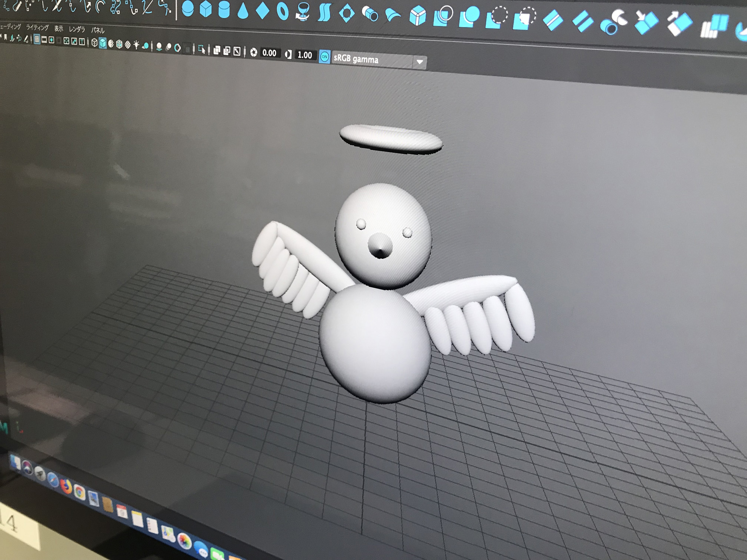
Task: Toggle wireframe on shaded display
Action: coord(119,44)
